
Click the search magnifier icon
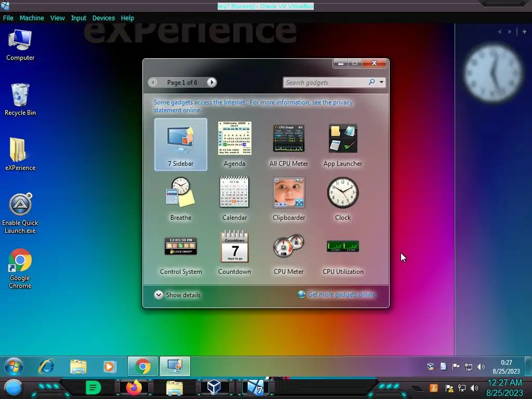372,82
